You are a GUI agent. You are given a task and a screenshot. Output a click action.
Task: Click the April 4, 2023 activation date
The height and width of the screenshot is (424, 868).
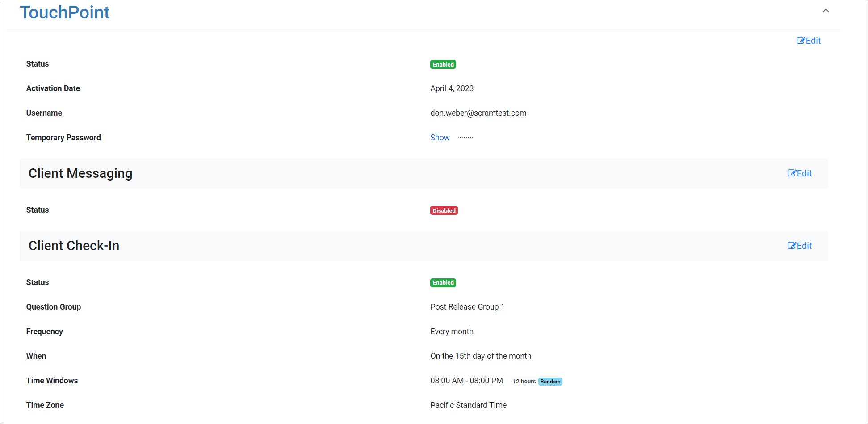452,88
